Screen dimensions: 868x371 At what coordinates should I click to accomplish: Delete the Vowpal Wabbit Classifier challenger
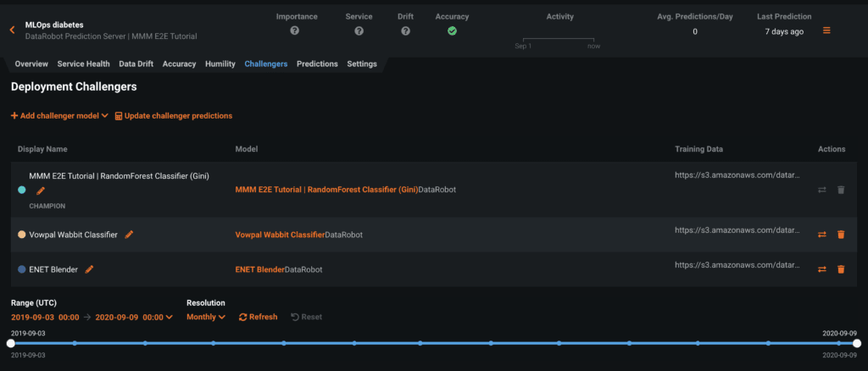(841, 235)
